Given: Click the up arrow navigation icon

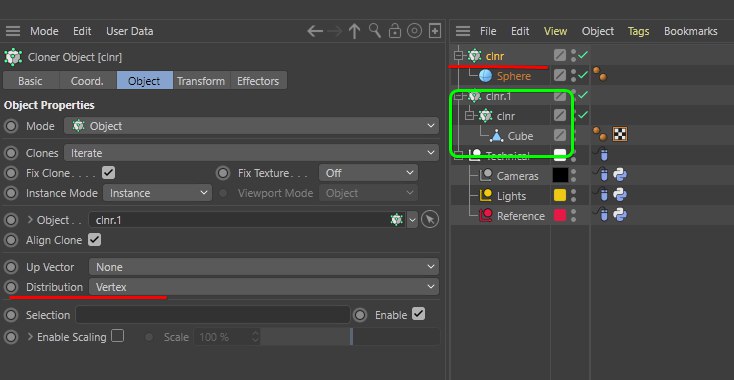Looking at the screenshot, I should (x=354, y=31).
